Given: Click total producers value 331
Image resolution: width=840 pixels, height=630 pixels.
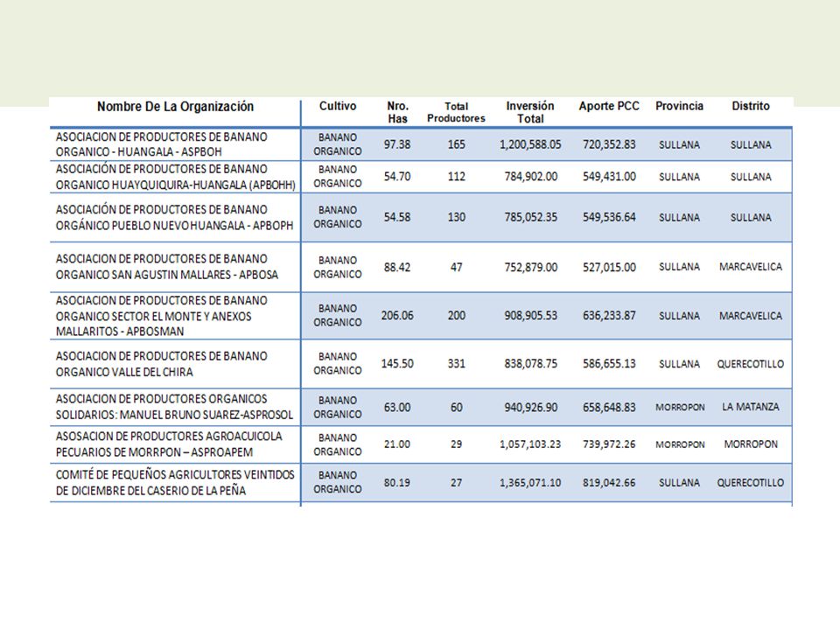Looking at the screenshot, I should 457,364.
